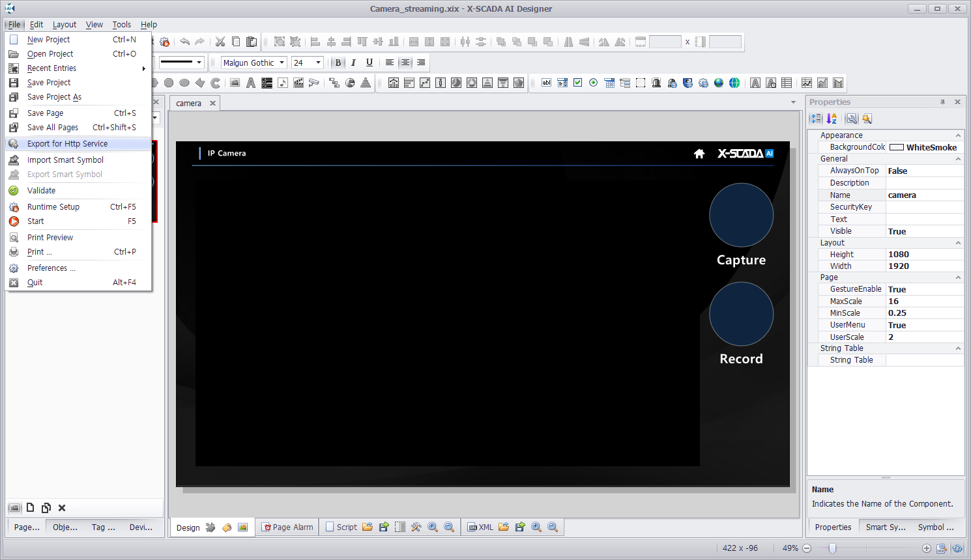Click the Page Alarm clock icon

266,527
